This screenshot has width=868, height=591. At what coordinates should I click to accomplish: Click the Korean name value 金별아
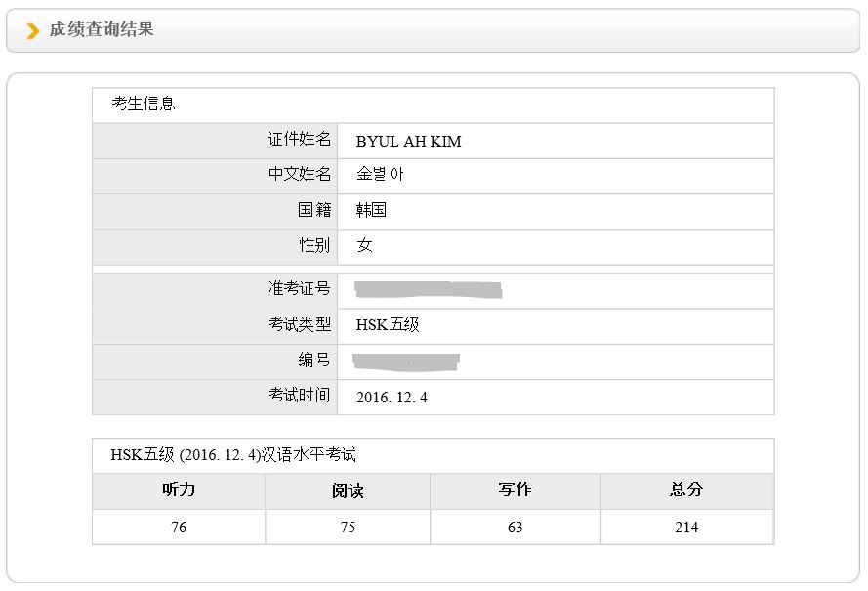pyautogui.click(x=380, y=176)
